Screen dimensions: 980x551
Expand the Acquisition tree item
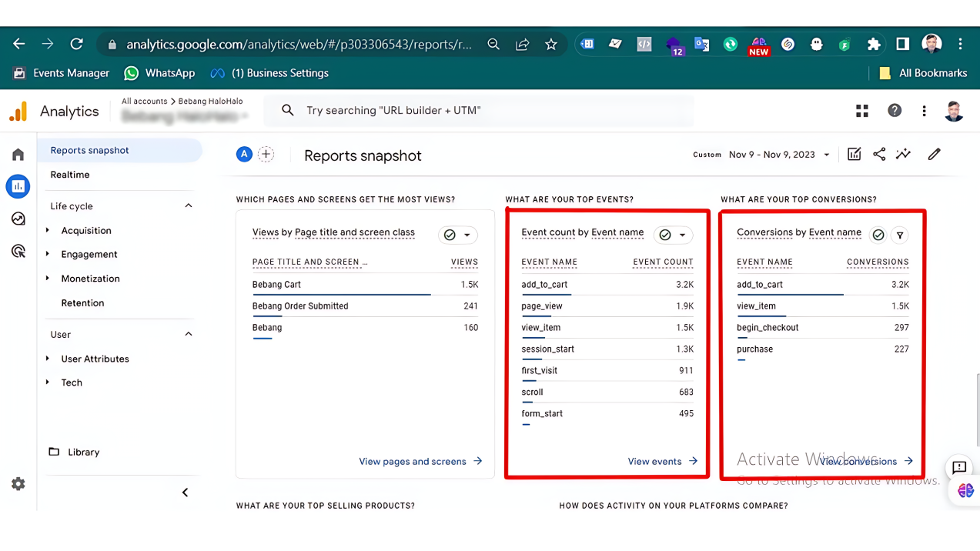48,230
